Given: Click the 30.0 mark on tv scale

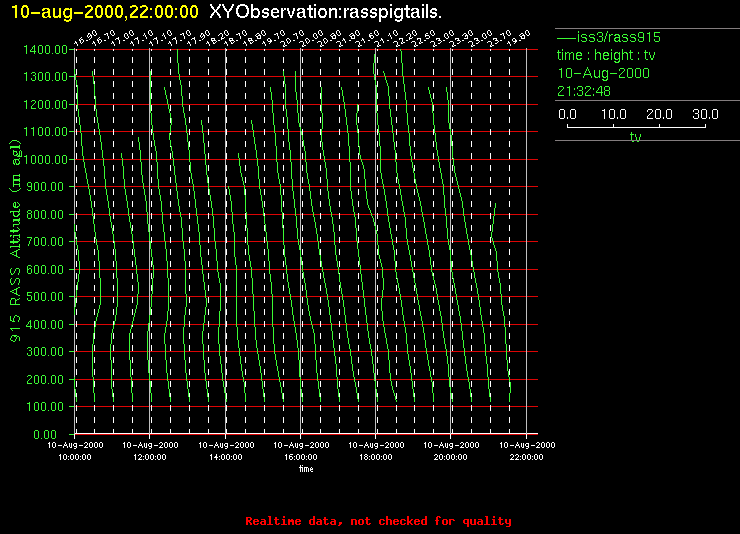Looking at the screenshot, I should (x=706, y=115).
